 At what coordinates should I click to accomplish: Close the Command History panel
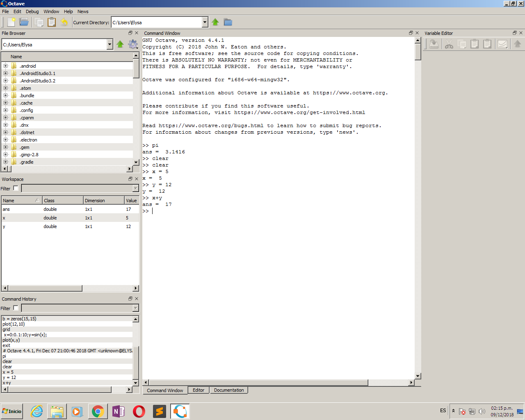(x=137, y=299)
